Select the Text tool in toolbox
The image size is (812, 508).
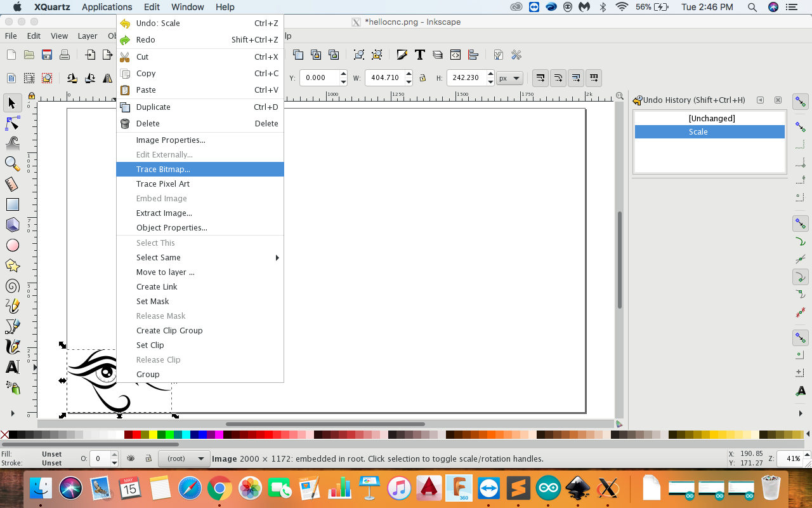click(12, 367)
